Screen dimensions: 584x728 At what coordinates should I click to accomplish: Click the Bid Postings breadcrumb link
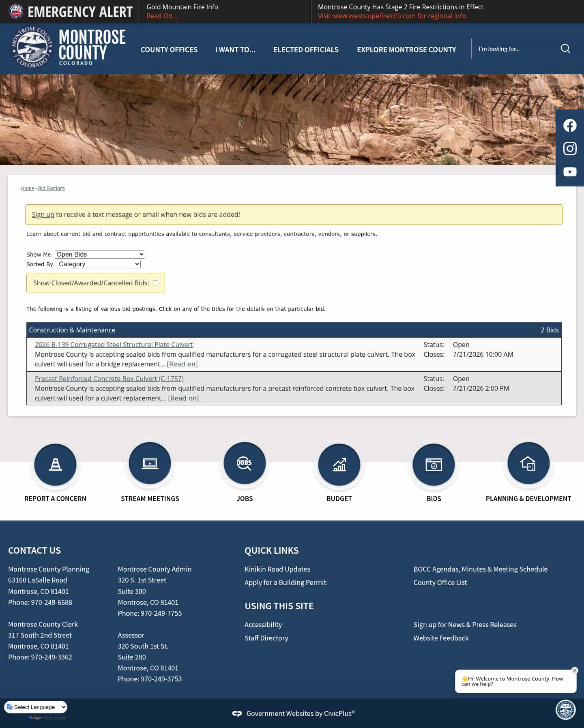[x=52, y=188]
